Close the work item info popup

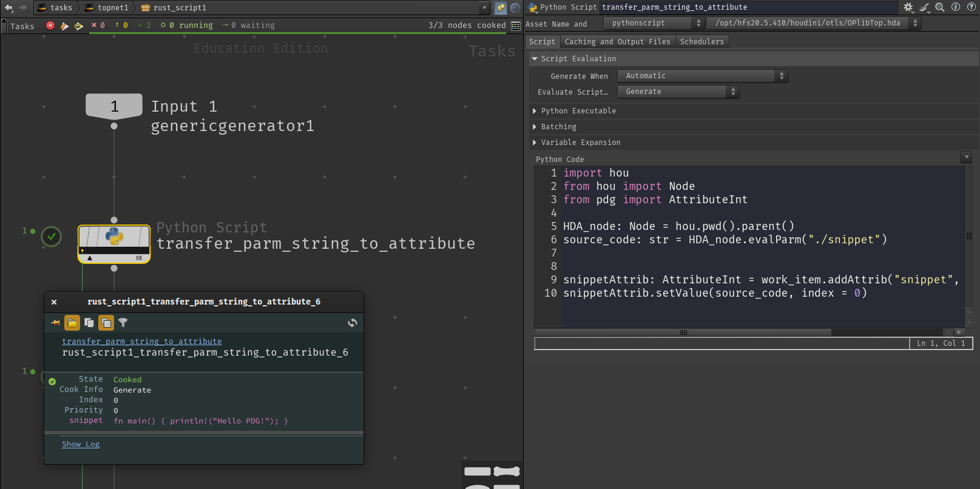[54, 302]
